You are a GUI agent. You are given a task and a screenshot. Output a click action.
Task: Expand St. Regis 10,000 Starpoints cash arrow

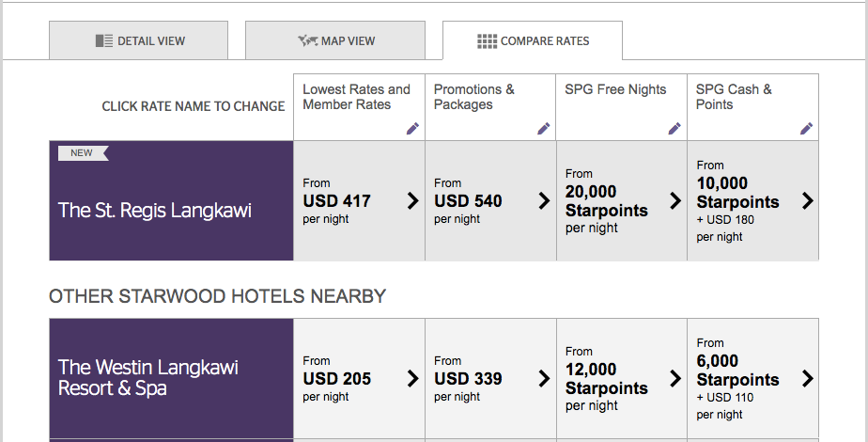point(807,200)
